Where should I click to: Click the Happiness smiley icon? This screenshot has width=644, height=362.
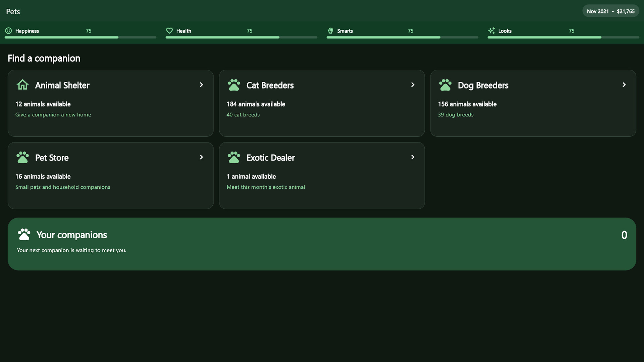[8, 31]
